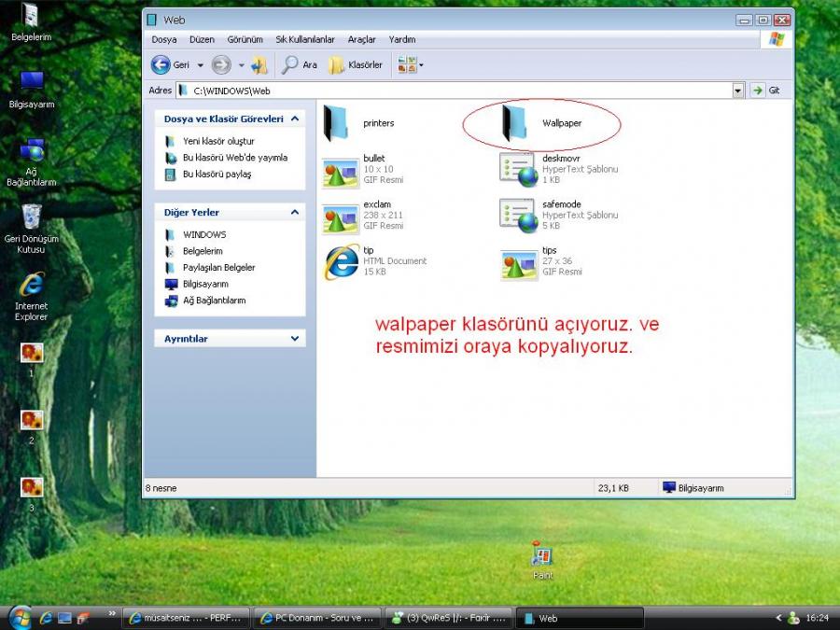
Task: Open the Wallpaper folder
Action: pos(516,123)
